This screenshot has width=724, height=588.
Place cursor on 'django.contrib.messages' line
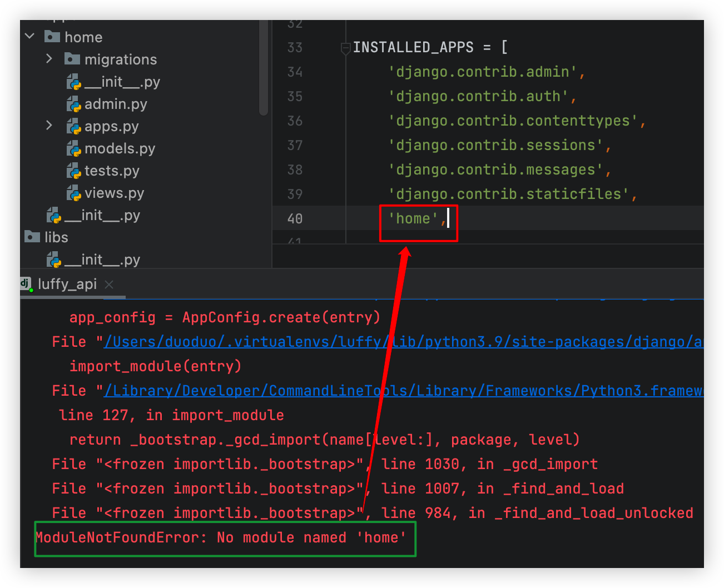[499, 170]
